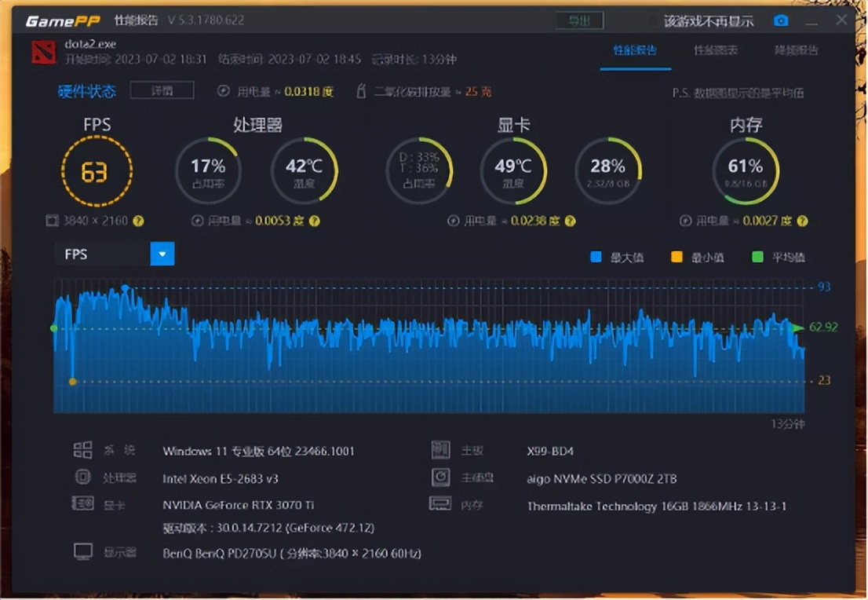Screen dimensions: 868x600
Task: Click the FPS gauge showing 63
Action: (x=96, y=170)
